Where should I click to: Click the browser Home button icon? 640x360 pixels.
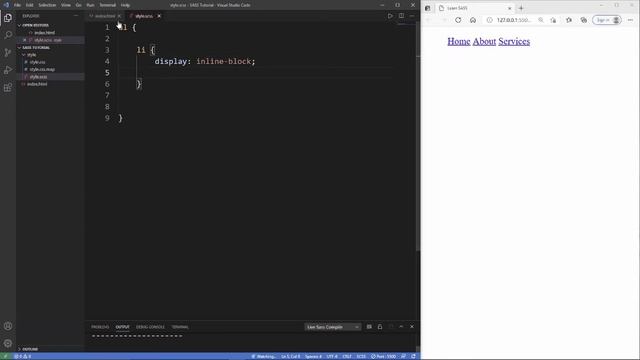pos(473,20)
